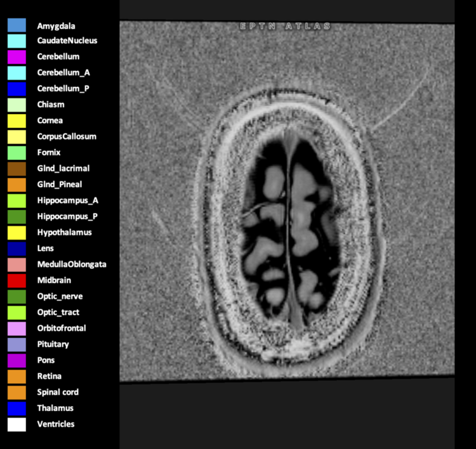The height and width of the screenshot is (449, 476).
Task: Select the MedullaOblongata label
Action: coord(72,264)
